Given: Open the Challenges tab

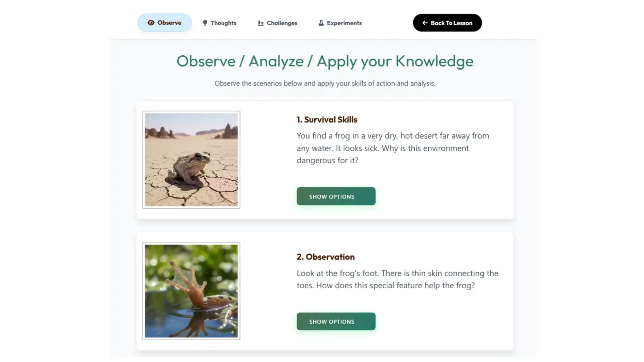Looking at the screenshot, I should click(x=282, y=23).
